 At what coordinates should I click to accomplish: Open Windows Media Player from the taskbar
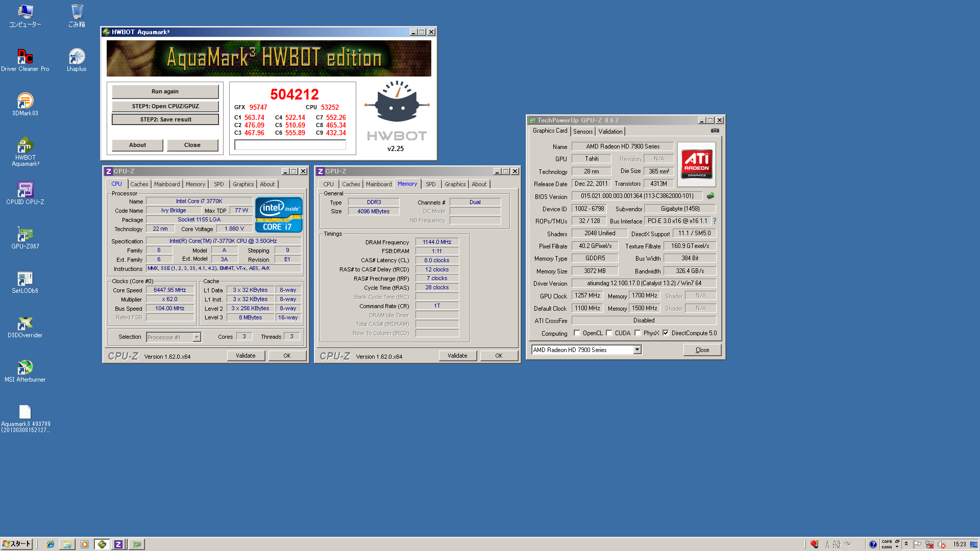(x=85, y=544)
